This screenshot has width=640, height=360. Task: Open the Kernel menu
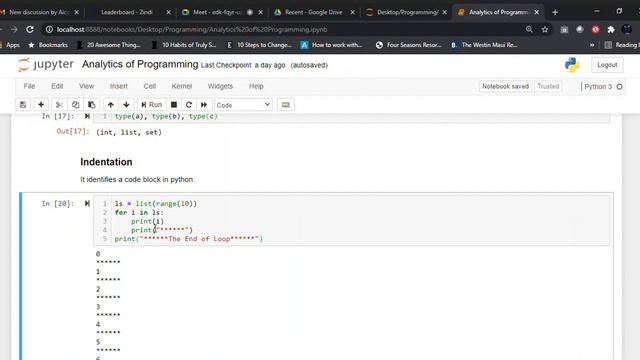(x=182, y=86)
